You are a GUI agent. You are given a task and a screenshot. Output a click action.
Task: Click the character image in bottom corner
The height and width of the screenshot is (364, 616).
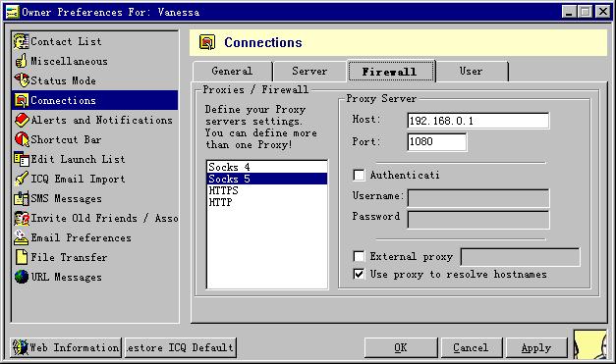coord(590,344)
